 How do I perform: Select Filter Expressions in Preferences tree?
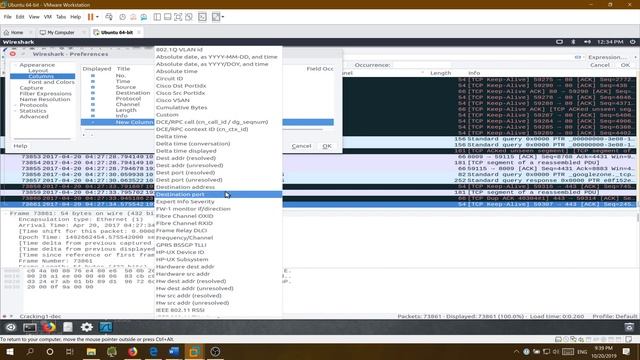[45, 93]
